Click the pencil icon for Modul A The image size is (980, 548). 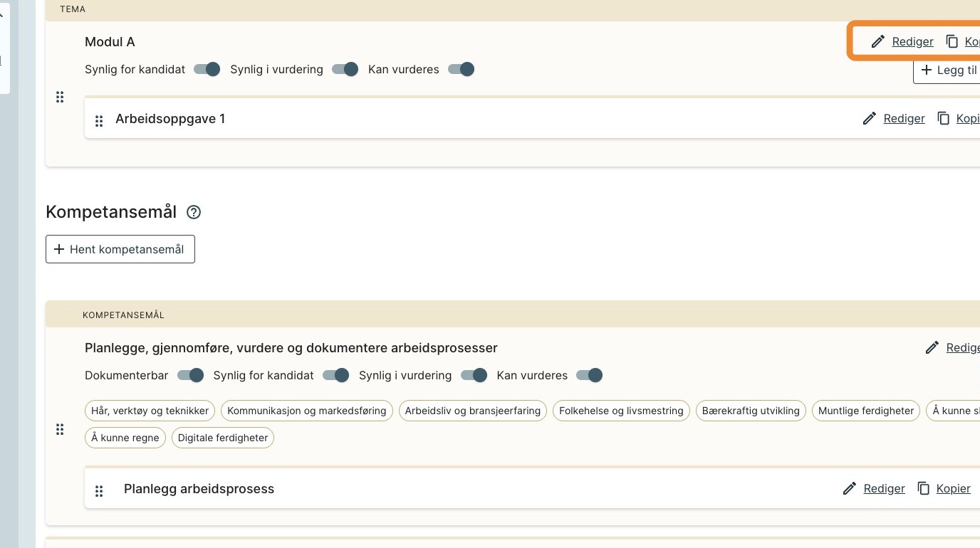click(x=878, y=42)
